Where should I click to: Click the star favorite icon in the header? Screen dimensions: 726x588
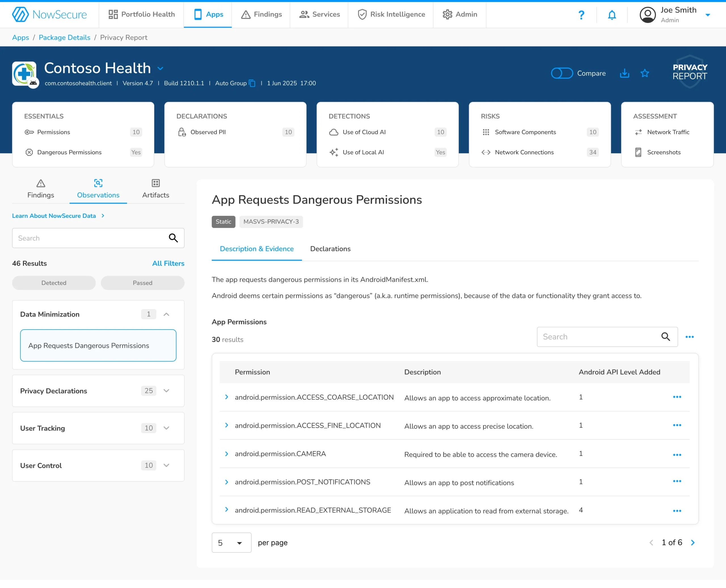[645, 73]
